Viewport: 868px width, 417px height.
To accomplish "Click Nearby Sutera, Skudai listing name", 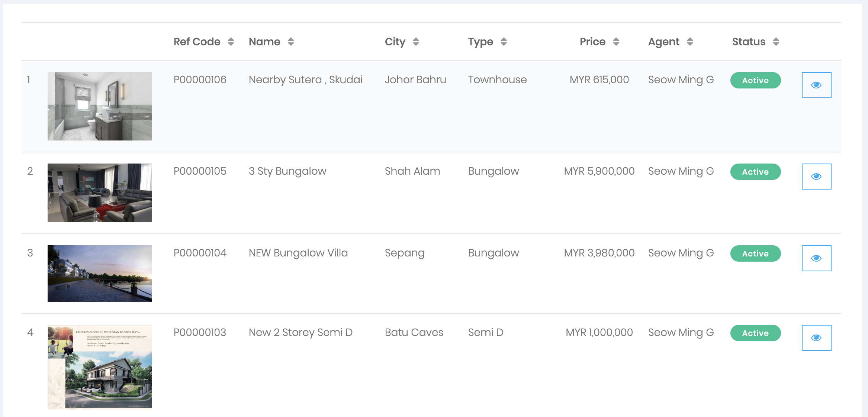I will click(x=305, y=80).
